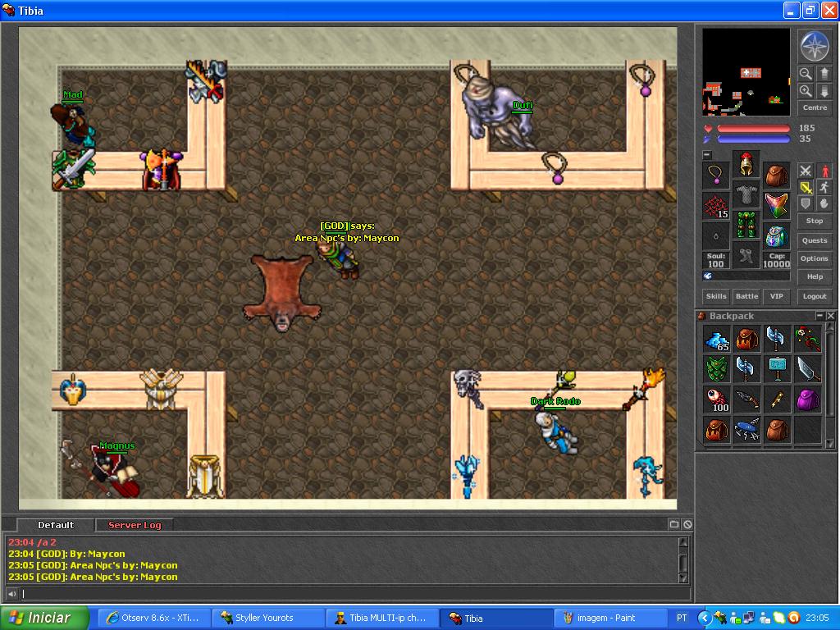Open the crystal backpack in ammo slot

pos(776,235)
